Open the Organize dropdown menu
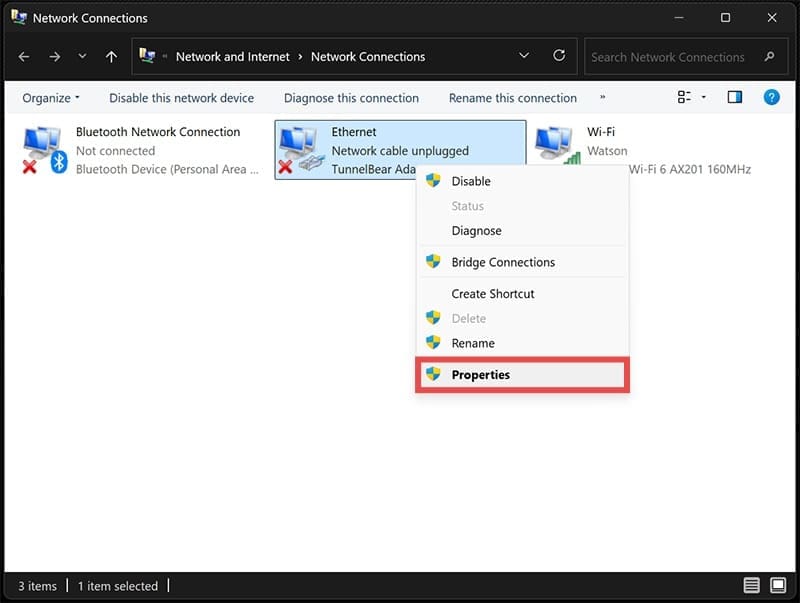 point(51,98)
